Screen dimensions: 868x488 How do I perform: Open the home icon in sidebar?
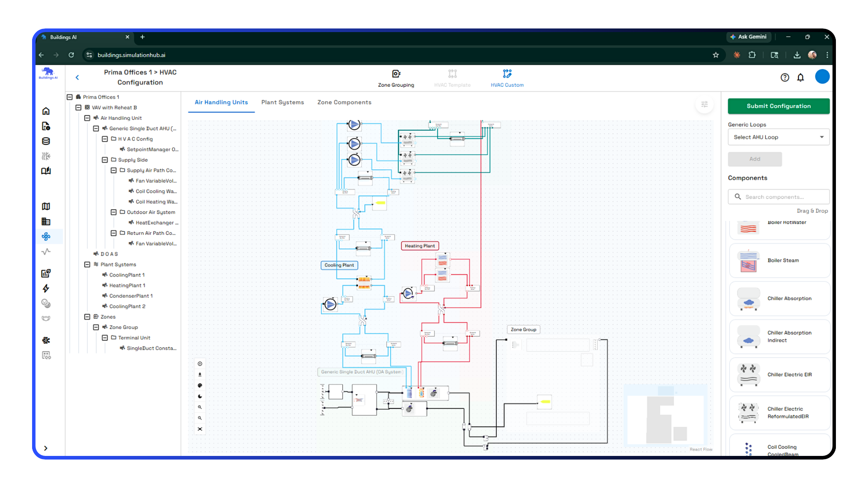click(x=46, y=111)
